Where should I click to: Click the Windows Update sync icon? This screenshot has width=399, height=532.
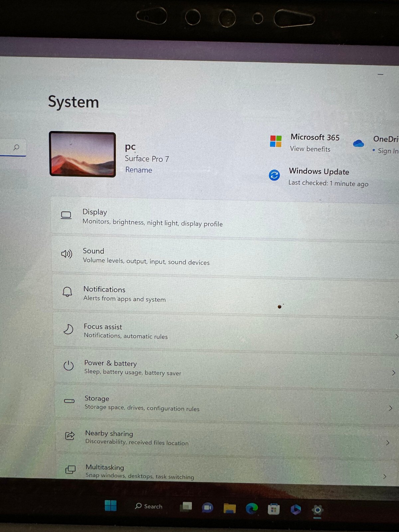coord(274,175)
